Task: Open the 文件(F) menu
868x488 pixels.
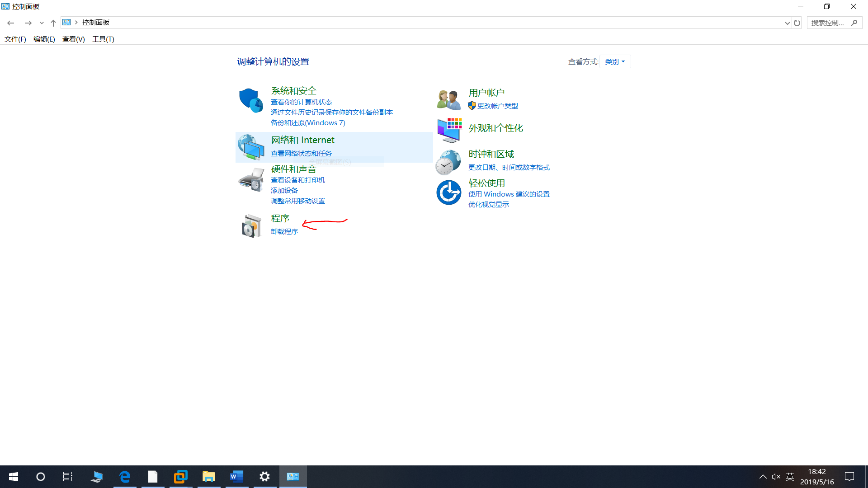Action: tap(15, 39)
